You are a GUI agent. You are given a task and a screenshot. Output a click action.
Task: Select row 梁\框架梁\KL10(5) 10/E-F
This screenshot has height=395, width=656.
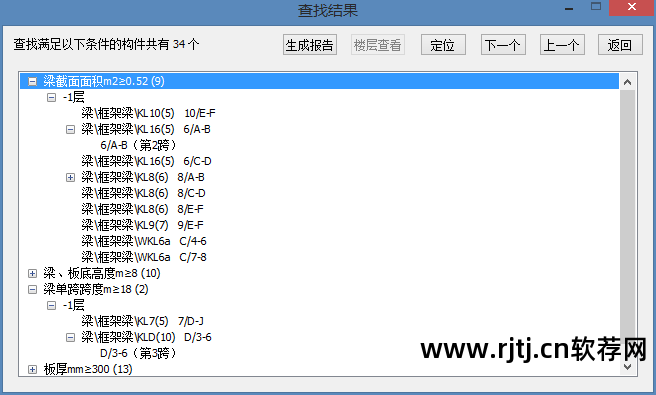pos(149,113)
